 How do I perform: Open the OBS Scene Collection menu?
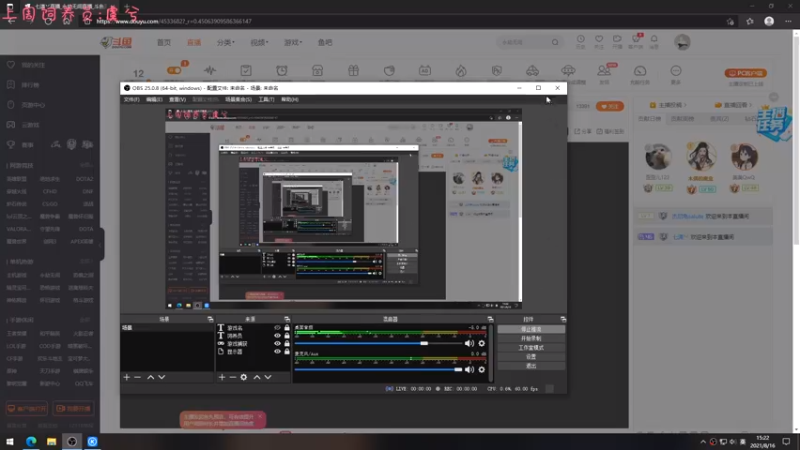[238, 99]
